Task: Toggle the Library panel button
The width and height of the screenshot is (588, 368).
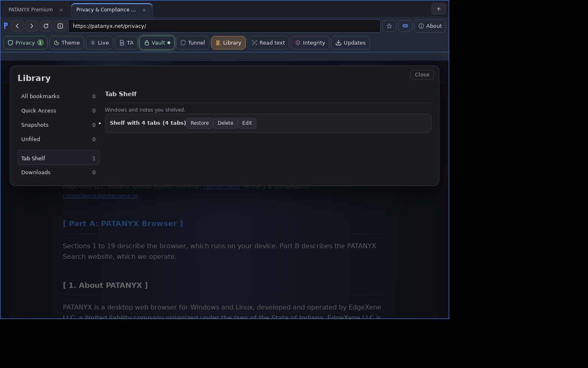Action: [228, 43]
